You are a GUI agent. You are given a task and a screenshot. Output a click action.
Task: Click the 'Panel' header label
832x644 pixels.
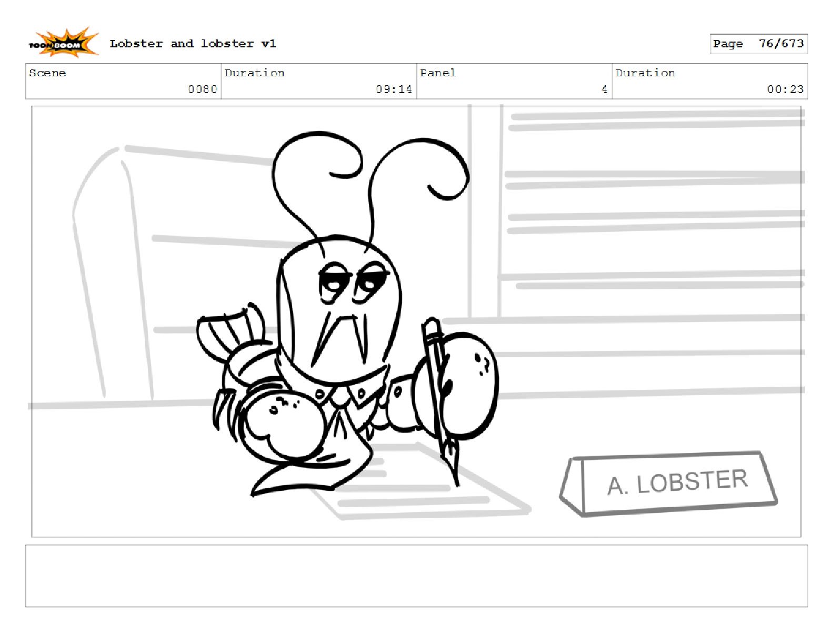(x=438, y=73)
